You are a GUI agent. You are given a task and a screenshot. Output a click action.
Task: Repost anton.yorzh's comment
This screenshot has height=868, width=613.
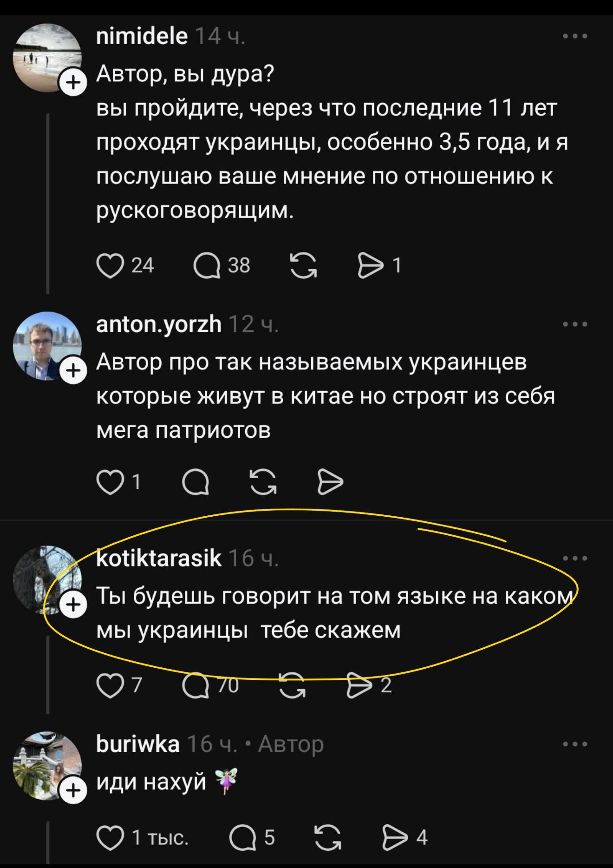263,482
